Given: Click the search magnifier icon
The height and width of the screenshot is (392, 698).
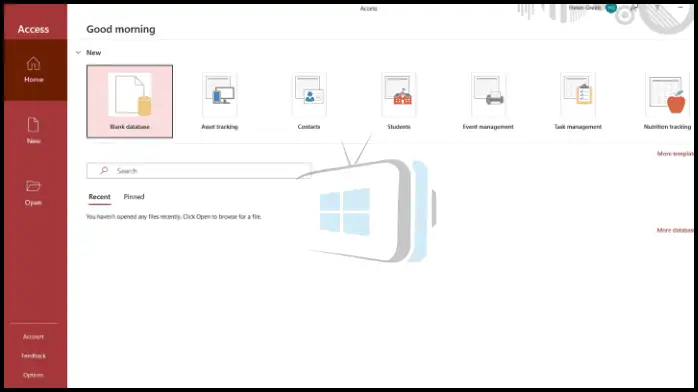Looking at the screenshot, I should tap(104, 170).
